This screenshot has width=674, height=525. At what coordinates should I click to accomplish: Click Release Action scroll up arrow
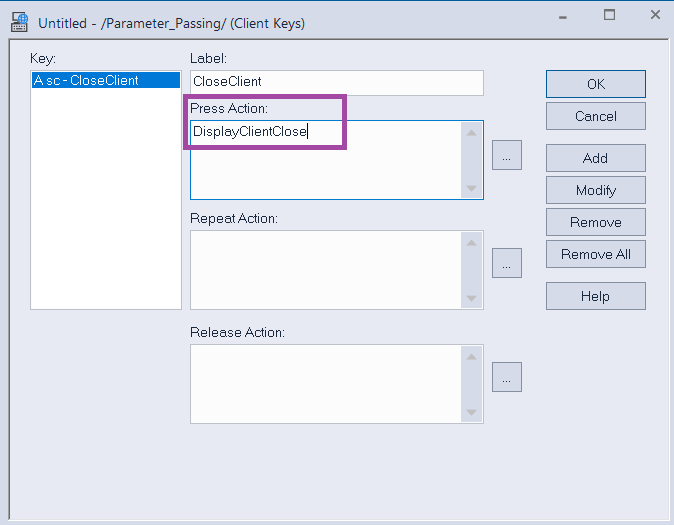[x=472, y=357]
